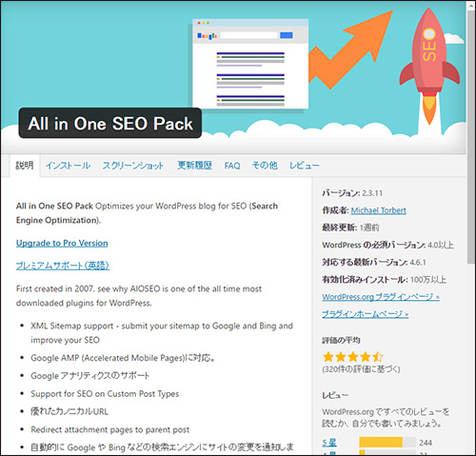
Task: Open the プレミアムサポート（英語）link
Action: [x=63, y=266]
